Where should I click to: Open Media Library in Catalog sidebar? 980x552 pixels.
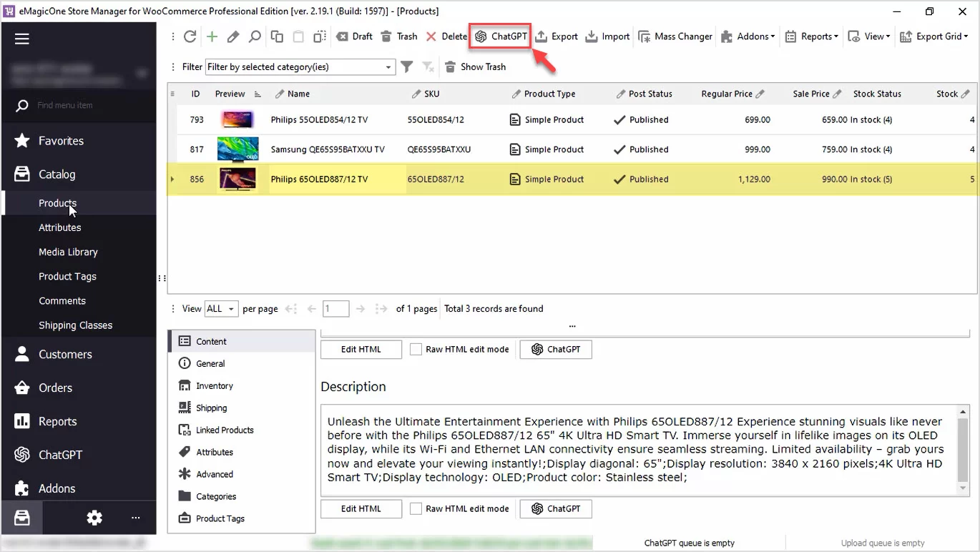(x=68, y=252)
